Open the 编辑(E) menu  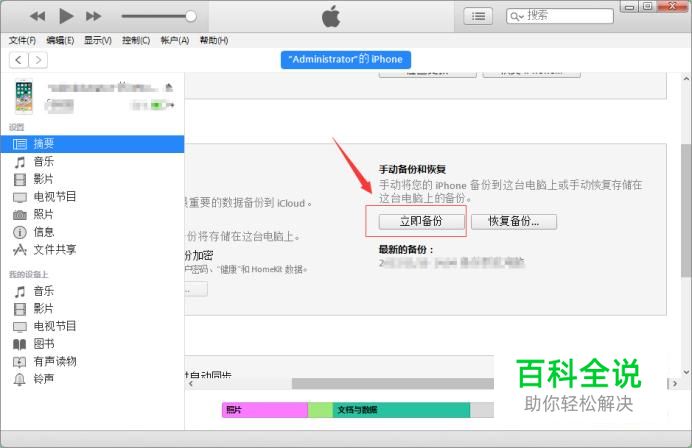click(60, 41)
